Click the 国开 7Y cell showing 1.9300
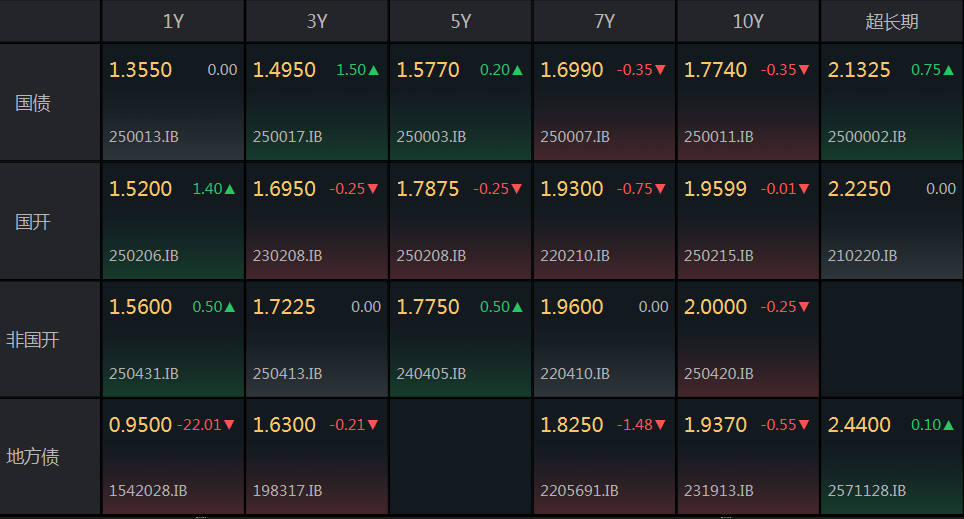 (572, 189)
